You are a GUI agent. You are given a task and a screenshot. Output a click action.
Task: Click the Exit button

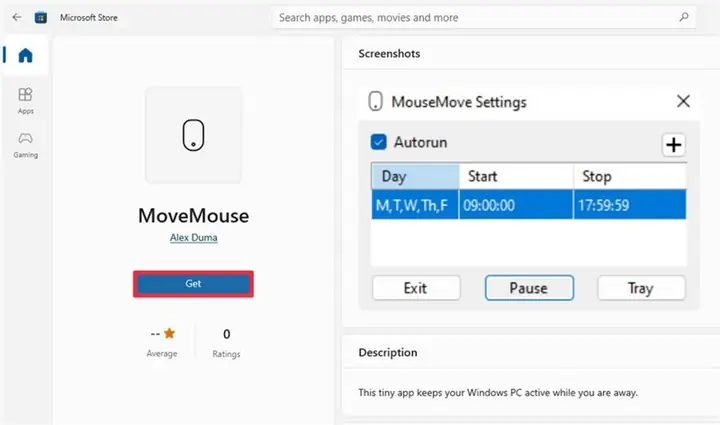[x=416, y=288]
